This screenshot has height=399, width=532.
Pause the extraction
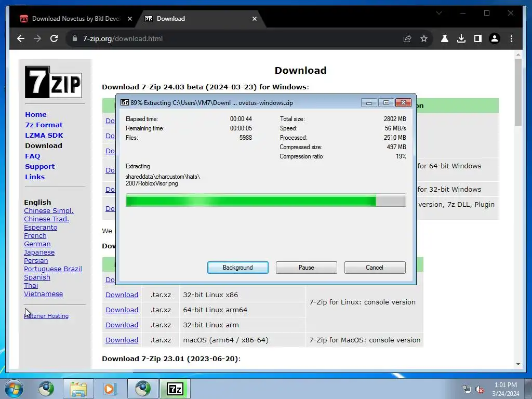[x=307, y=268]
